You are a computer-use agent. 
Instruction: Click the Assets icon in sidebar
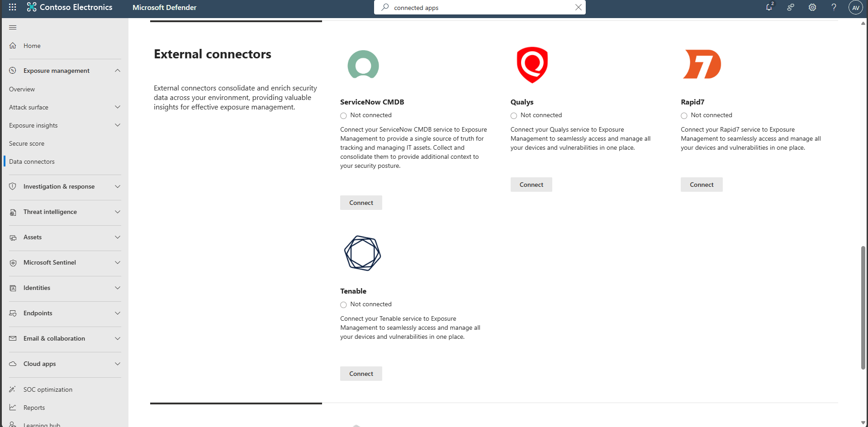click(13, 237)
